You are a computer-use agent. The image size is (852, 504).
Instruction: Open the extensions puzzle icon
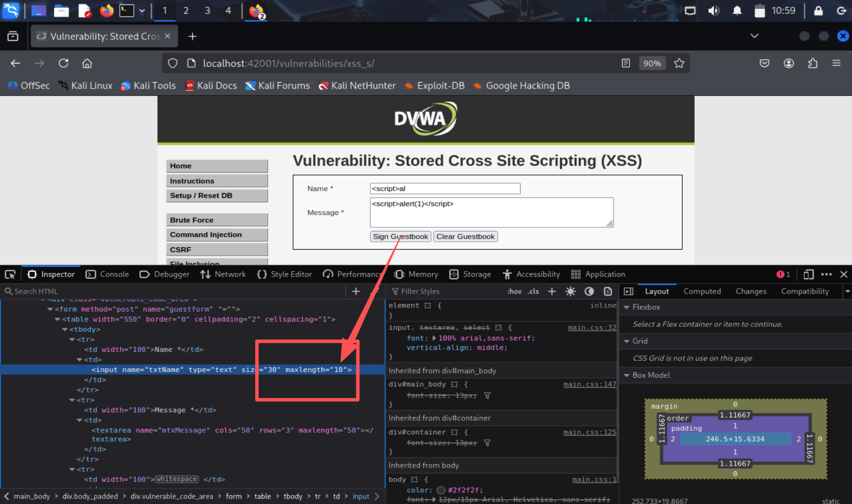[813, 63]
